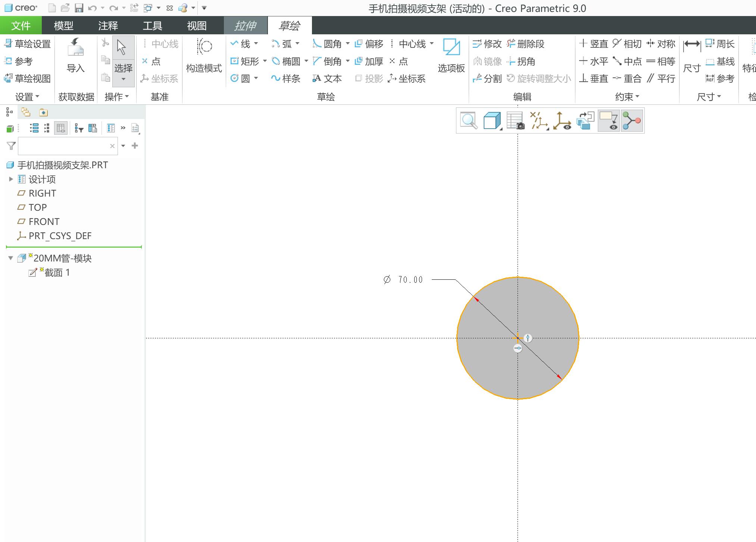
Task: Expand the 设计项 tree node
Action: [x=11, y=179]
